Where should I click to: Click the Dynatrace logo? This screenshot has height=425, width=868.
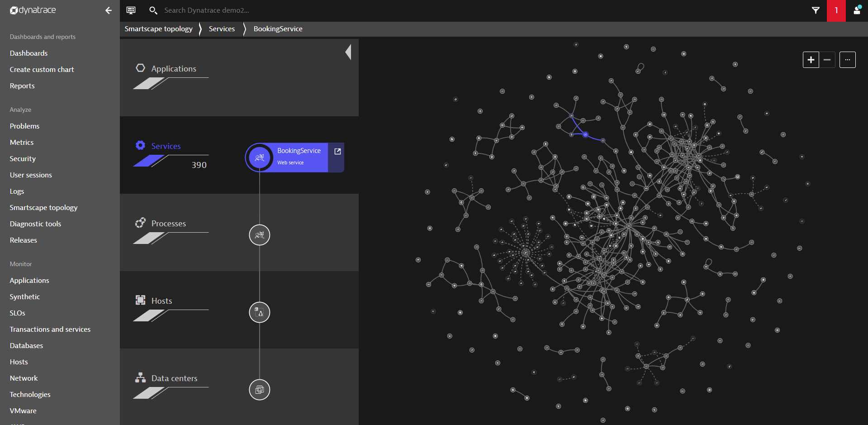(x=33, y=10)
